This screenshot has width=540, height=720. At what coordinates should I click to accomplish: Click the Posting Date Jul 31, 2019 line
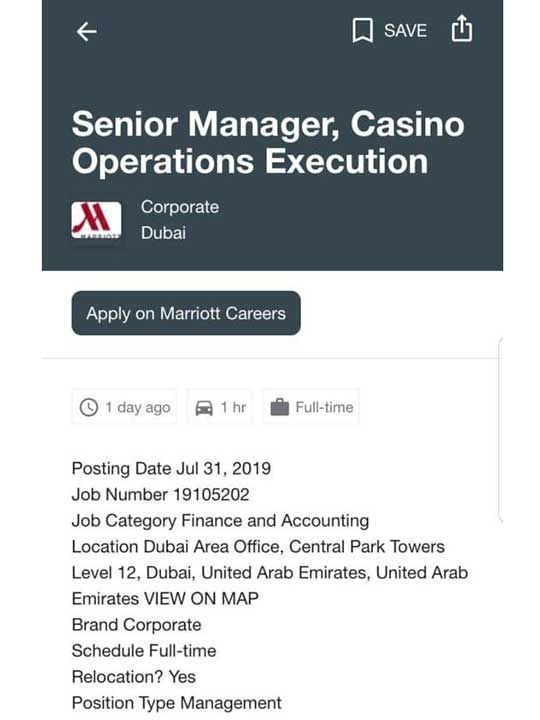(x=171, y=468)
